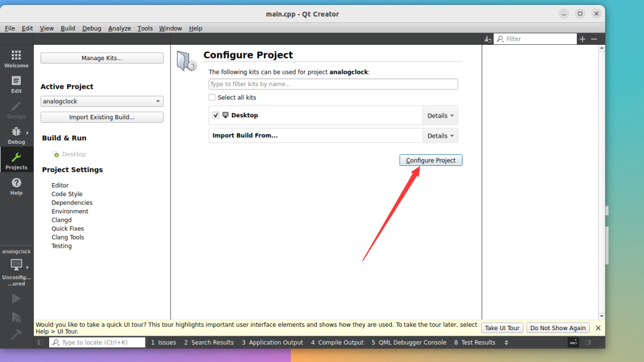Click the Configure Project button
Screen dimensions: 644x362
click(431, 160)
